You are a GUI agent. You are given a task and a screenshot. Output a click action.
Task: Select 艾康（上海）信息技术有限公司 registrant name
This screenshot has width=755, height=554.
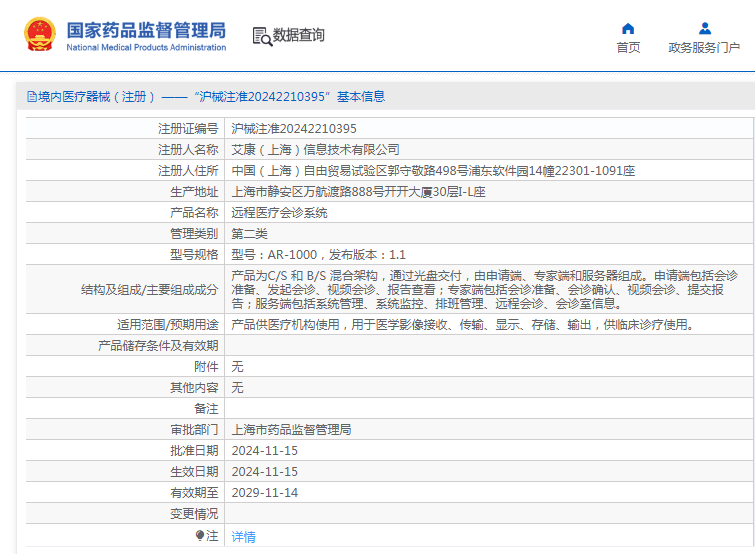[315, 150]
